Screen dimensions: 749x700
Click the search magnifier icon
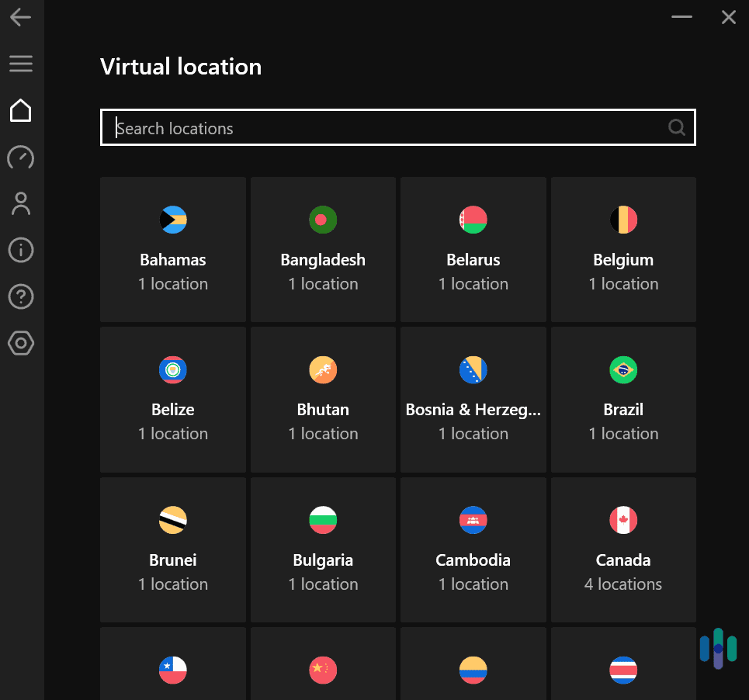click(676, 127)
